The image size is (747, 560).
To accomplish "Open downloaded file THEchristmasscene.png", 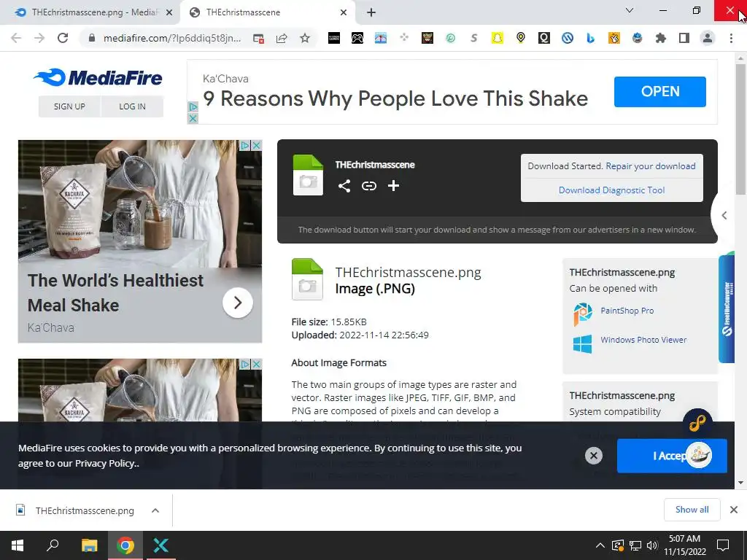I will click(85, 510).
